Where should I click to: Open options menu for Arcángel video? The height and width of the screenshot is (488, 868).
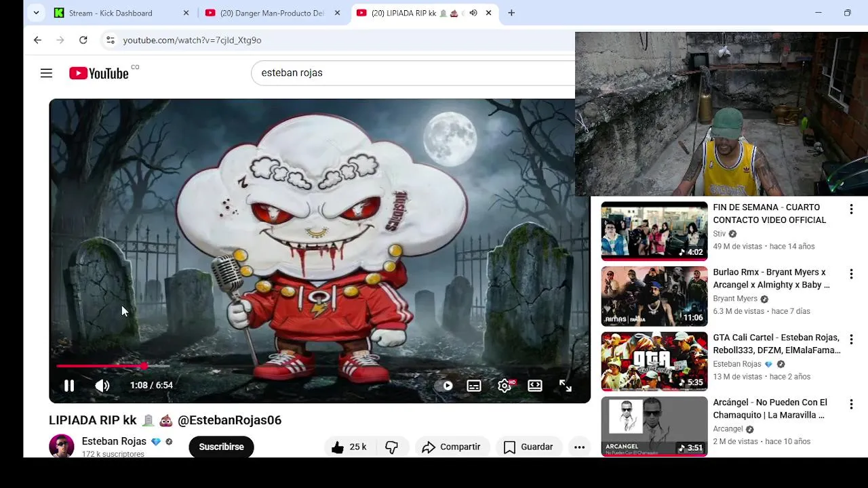851,405
